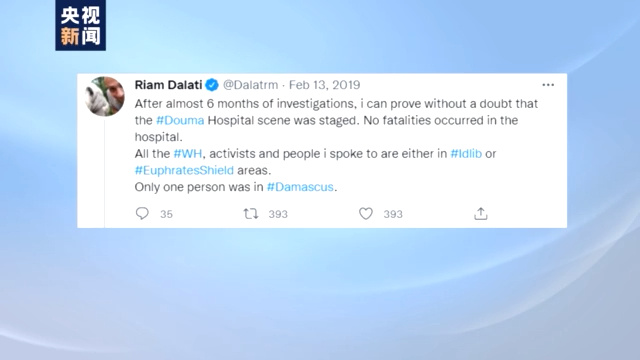Open the #Idlib hashtag link
The height and width of the screenshot is (360, 640).
point(466,153)
